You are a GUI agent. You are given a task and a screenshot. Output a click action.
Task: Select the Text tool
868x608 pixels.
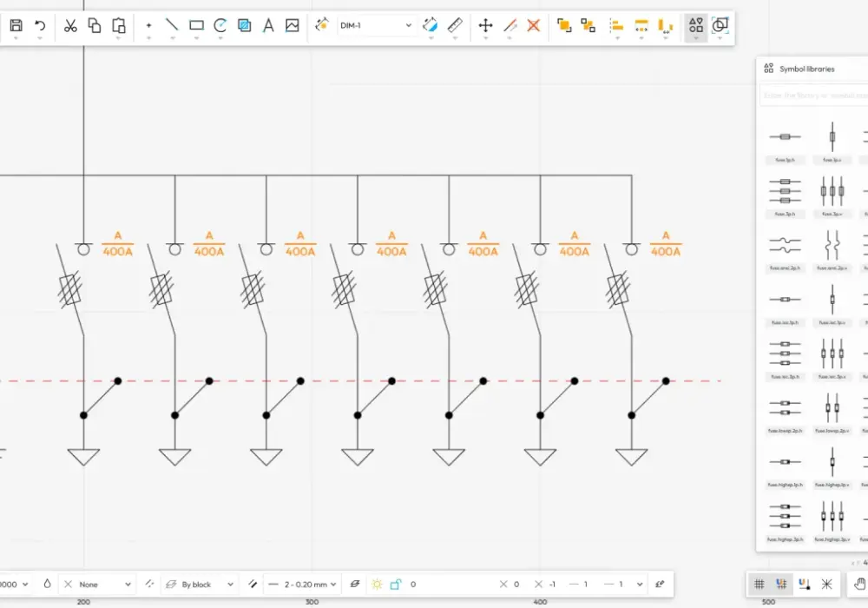[x=268, y=25]
